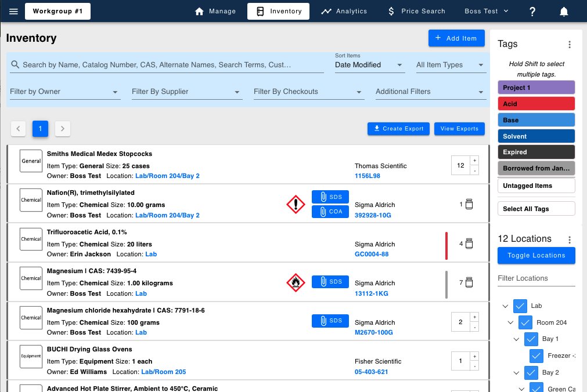The height and width of the screenshot is (392, 587).
Task: Click Chemical type icon for Magnesium chloride hexahydrate
Action: click(x=31, y=318)
